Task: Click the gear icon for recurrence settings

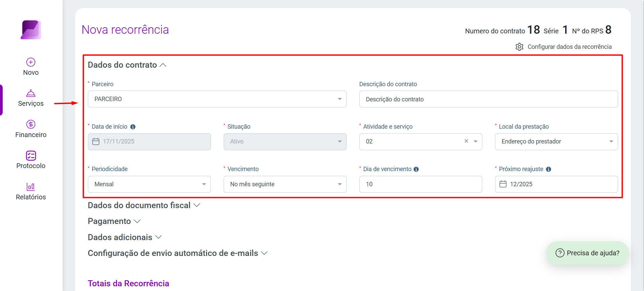Action: pos(519,47)
